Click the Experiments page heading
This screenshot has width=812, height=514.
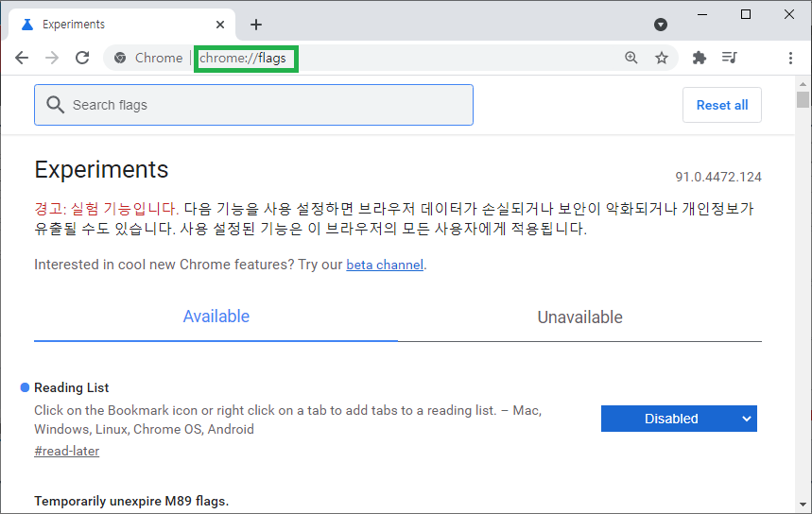pyautogui.click(x=101, y=170)
